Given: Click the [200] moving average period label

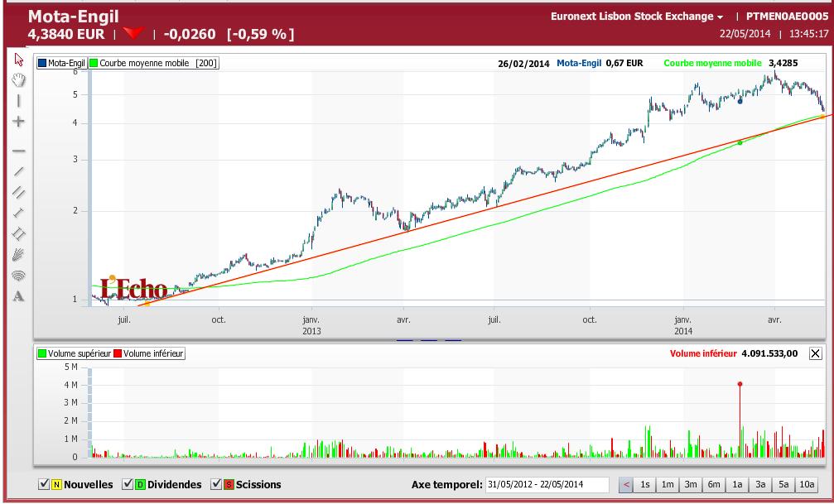Looking at the screenshot, I should coord(206,63).
